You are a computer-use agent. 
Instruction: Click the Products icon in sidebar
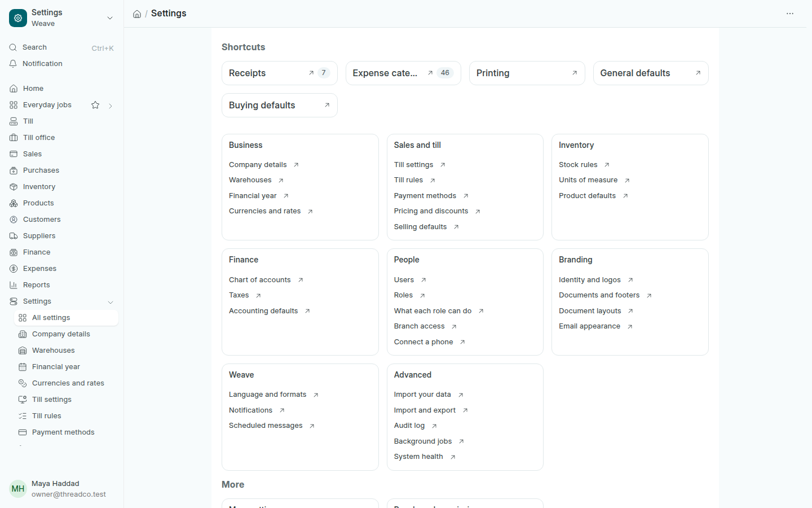click(x=14, y=203)
